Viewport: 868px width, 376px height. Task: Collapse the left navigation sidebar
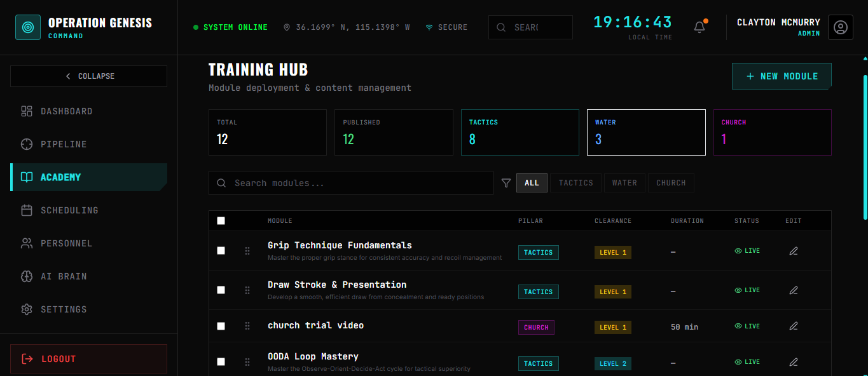88,76
